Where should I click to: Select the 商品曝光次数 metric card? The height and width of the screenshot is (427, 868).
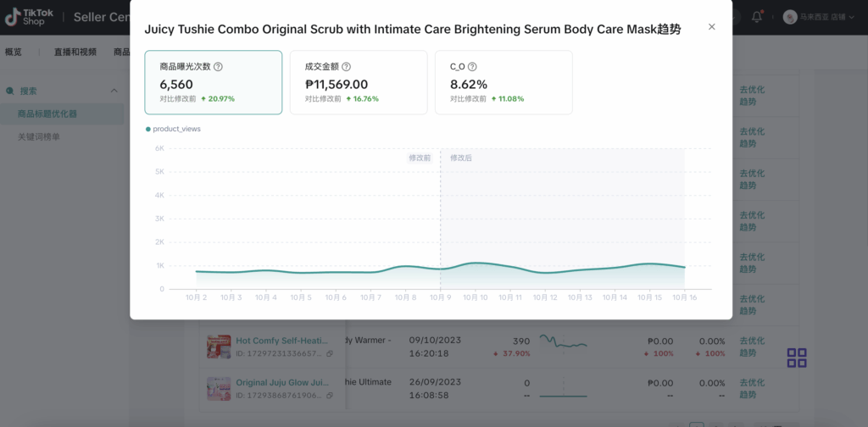pos(213,82)
